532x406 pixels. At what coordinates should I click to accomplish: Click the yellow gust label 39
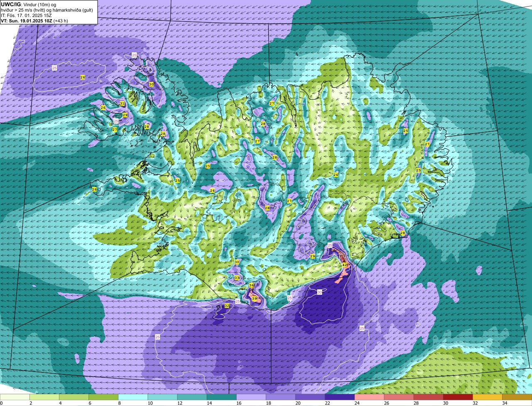point(254,298)
